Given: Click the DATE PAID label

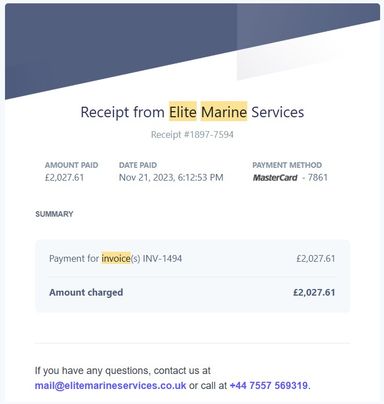Looking at the screenshot, I should point(138,165).
